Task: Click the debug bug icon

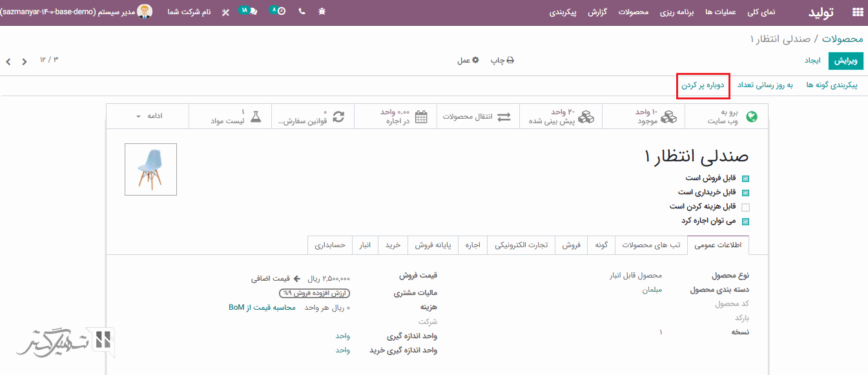Action: [322, 12]
